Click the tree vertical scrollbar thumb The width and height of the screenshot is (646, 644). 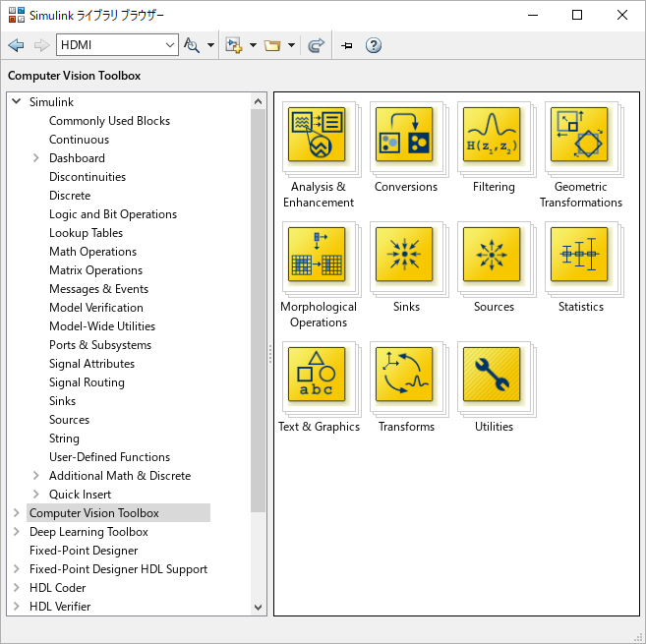(x=259, y=311)
